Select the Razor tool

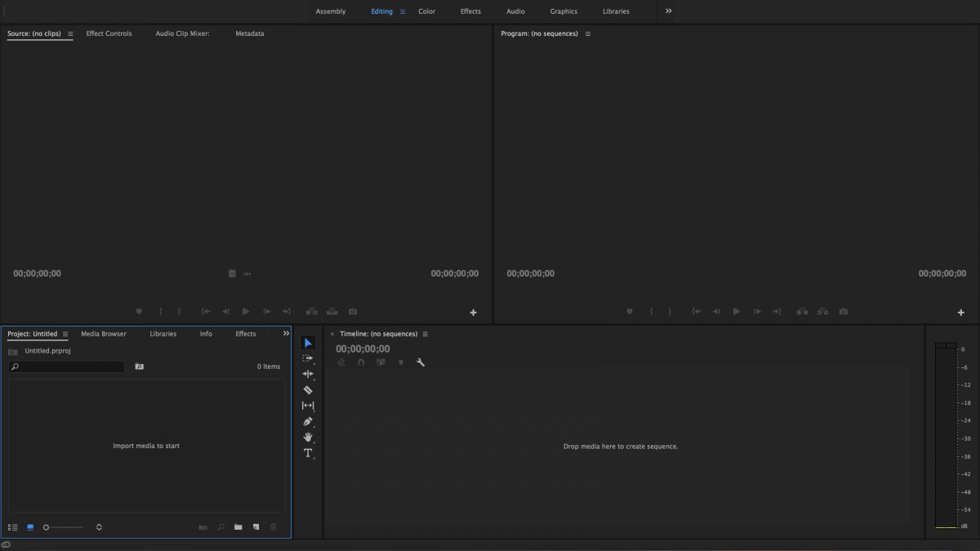308,390
